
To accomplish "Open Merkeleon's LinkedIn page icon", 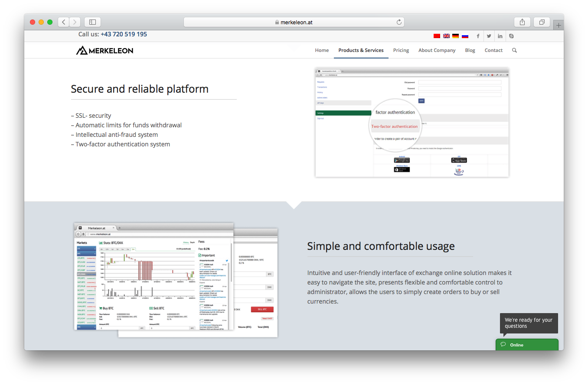I will coord(500,36).
